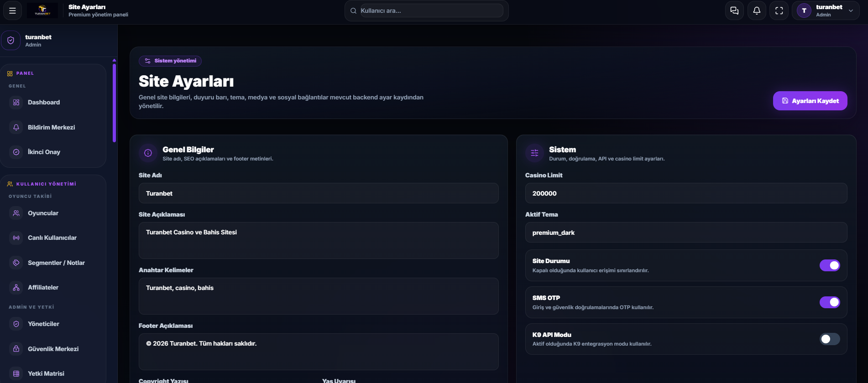This screenshot has height=383, width=868.
Task: Click the sidebar scroll-up arrow
Action: (114, 60)
